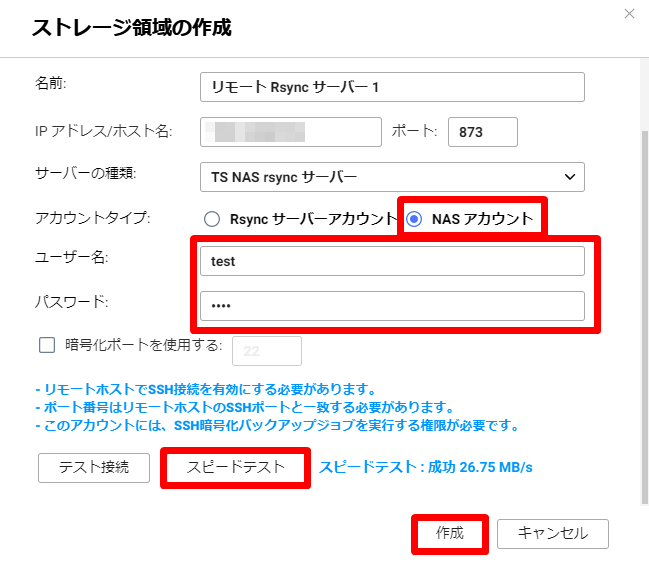Enable the 暗号化ポートを使用する checkbox
Viewport: 649px width, 581px height.
coord(47,346)
